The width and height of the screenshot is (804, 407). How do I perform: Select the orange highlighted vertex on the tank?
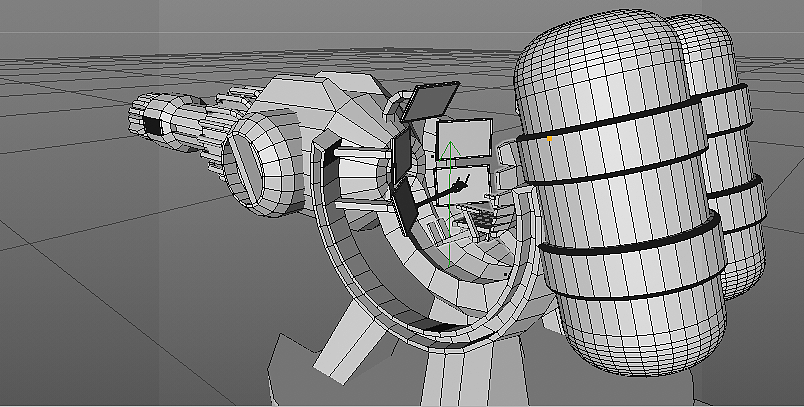[550, 138]
